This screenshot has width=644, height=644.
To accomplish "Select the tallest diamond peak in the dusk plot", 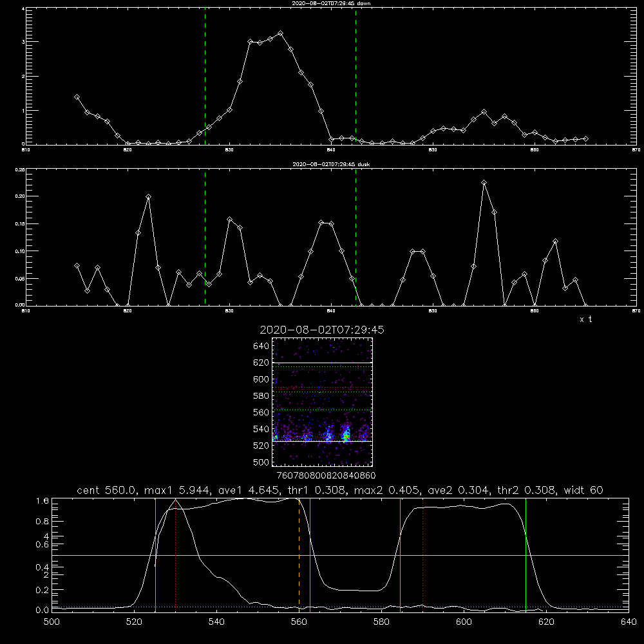I will (484, 183).
